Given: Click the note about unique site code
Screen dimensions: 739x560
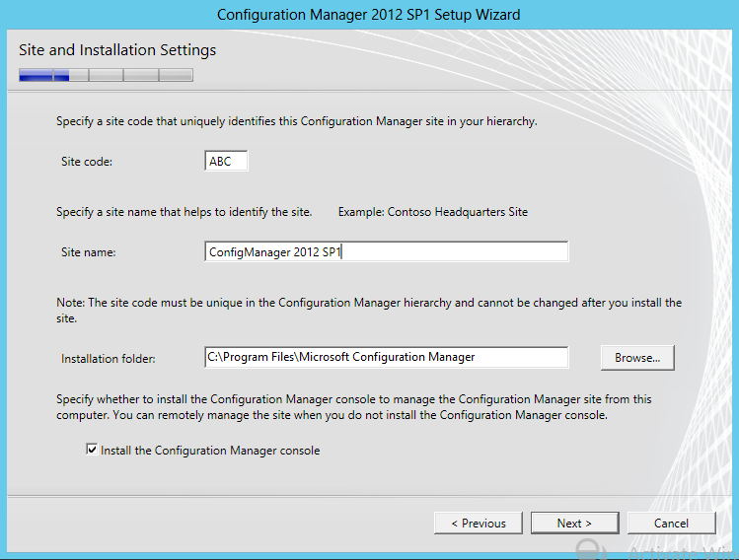Looking at the screenshot, I should [x=369, y=310].
